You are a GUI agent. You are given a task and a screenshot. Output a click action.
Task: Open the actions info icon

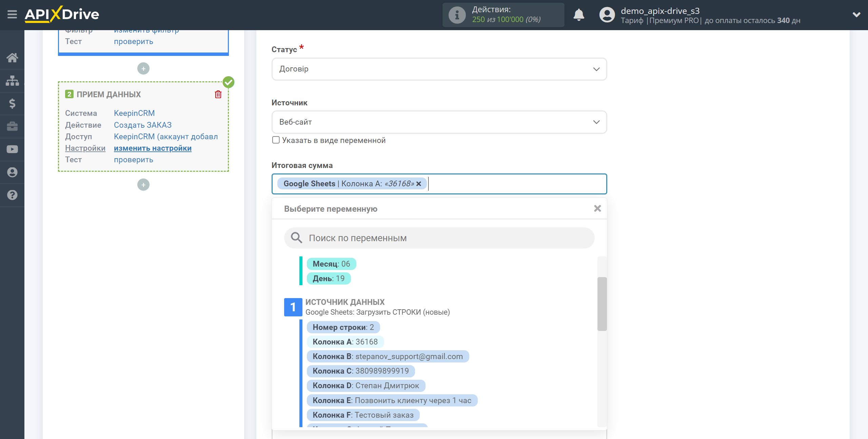point(457,15)
